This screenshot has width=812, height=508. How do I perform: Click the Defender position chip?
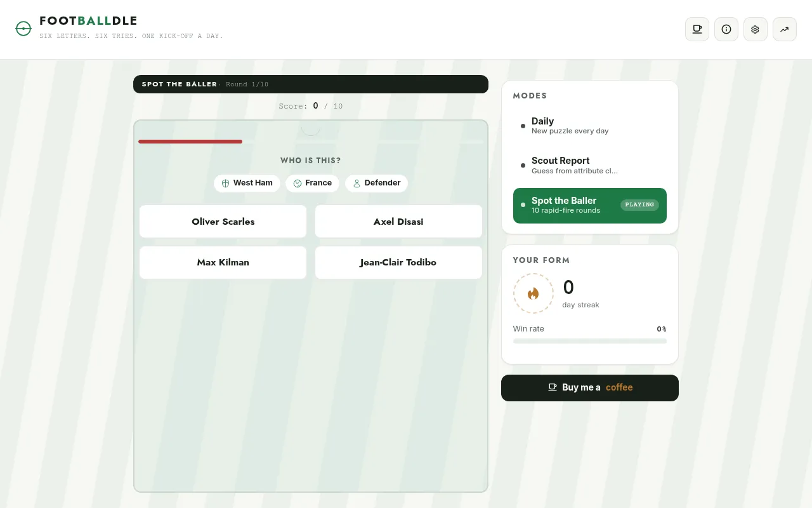376,184
